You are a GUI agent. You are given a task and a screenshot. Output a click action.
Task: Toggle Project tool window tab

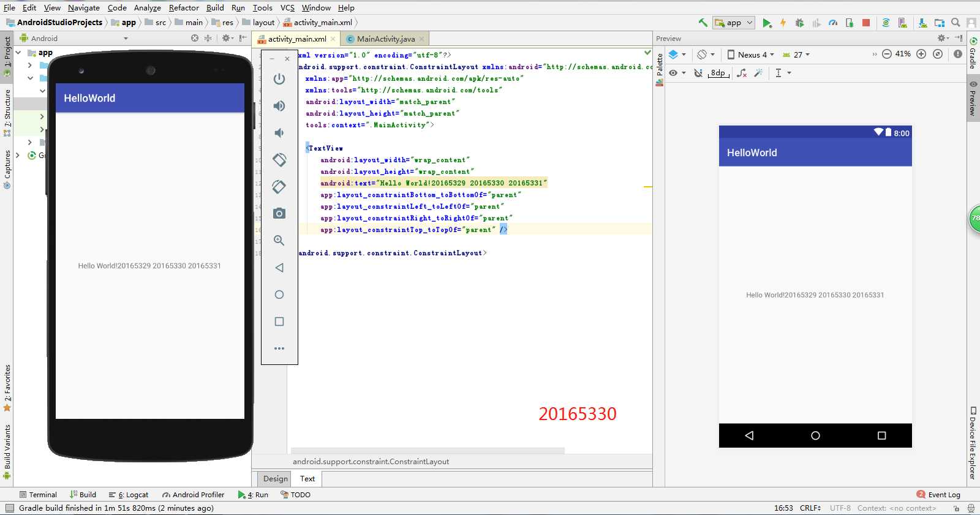tap(7, 56)
